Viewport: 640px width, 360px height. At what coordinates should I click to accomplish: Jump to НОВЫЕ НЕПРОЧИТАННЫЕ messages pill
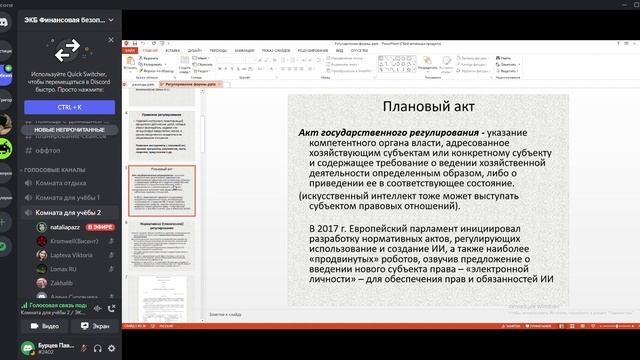69,130
